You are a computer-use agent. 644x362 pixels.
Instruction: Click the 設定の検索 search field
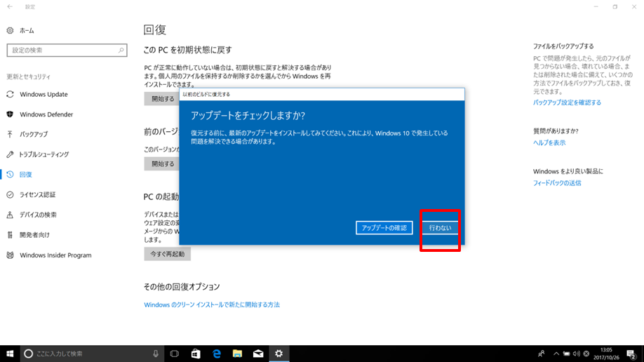67,50
